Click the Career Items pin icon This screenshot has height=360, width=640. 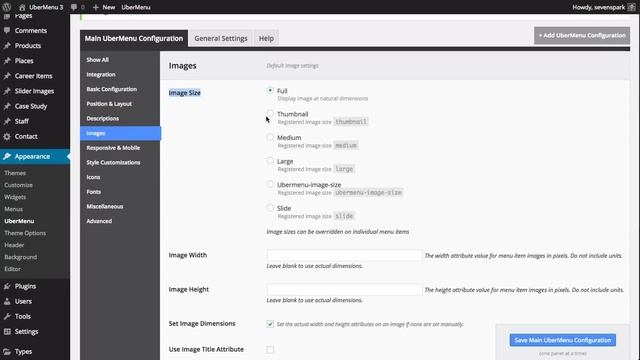point(7,76)
